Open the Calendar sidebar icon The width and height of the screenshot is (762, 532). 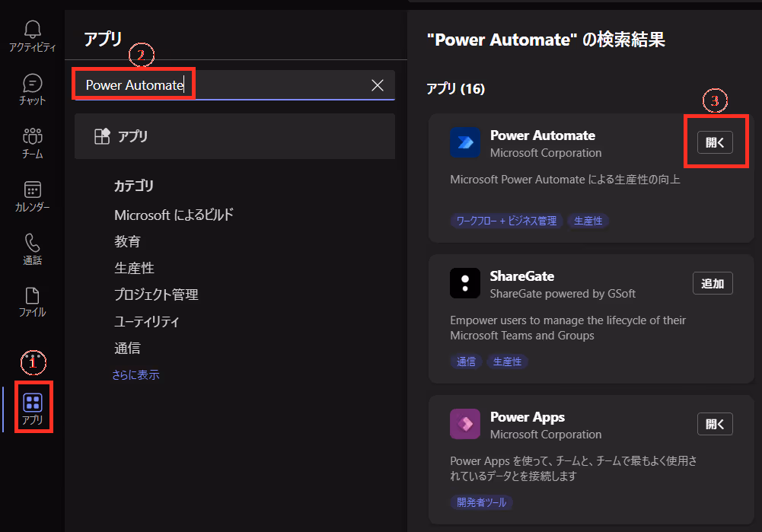(33, 196)
